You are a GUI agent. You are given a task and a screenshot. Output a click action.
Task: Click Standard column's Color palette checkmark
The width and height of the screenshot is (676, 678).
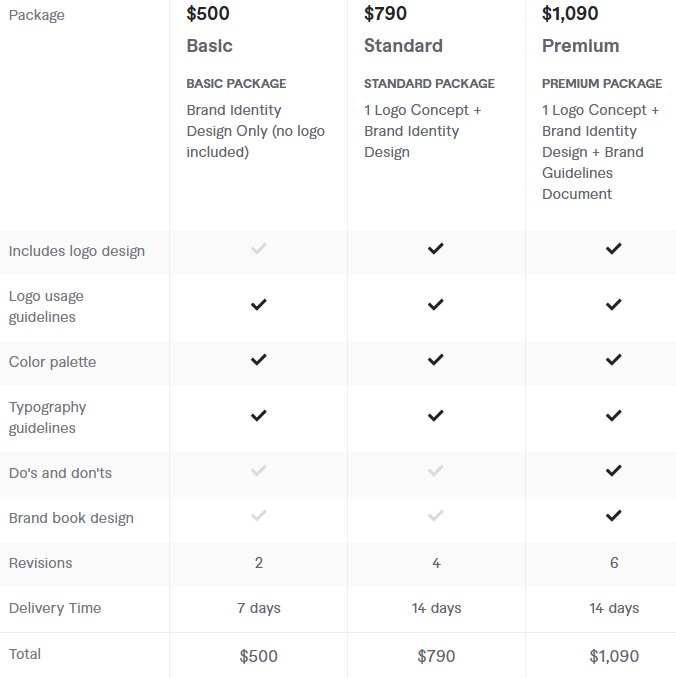435,360
